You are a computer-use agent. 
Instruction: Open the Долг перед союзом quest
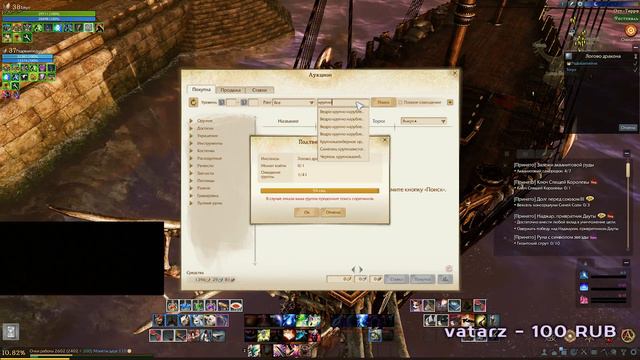point(549,199)
